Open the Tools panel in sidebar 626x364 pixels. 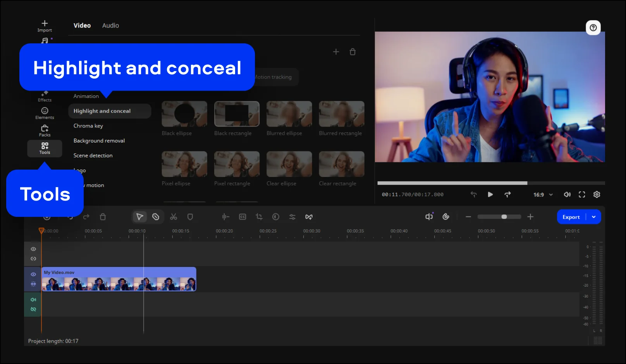[x=45, y=148]
